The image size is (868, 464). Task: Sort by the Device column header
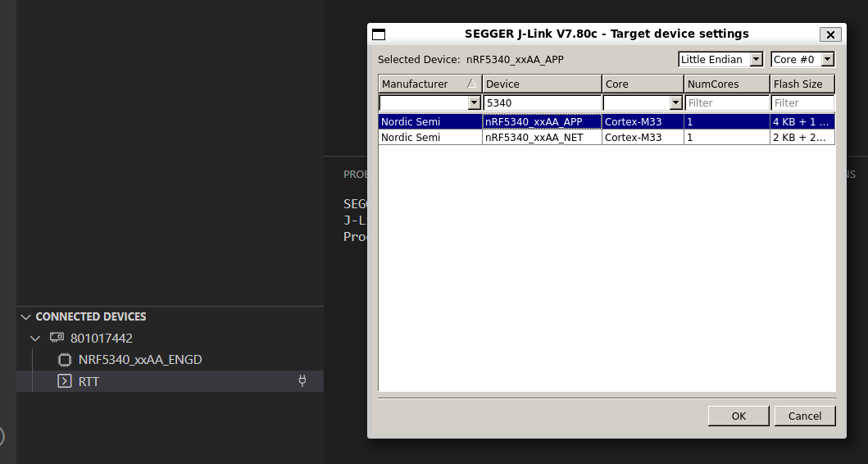coord(542,84)
